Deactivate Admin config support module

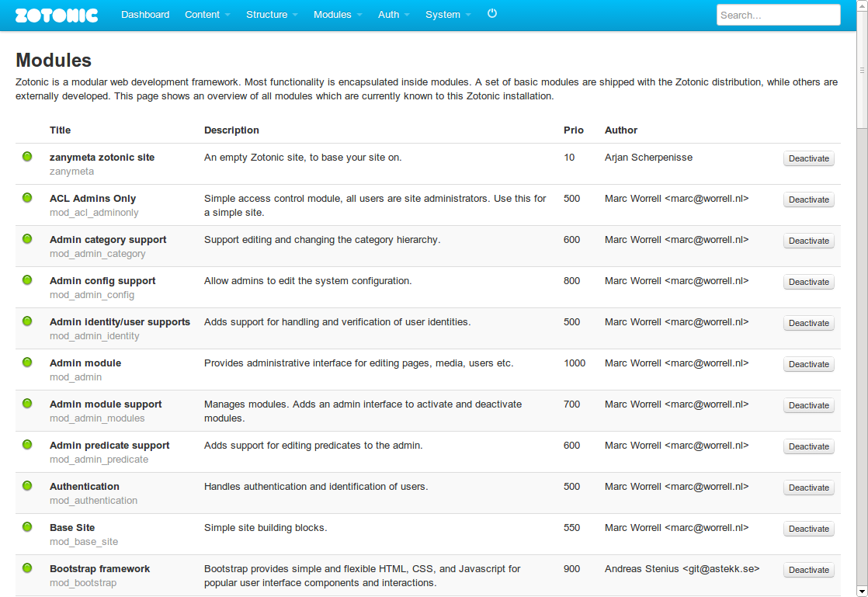[x=809, y=282]
